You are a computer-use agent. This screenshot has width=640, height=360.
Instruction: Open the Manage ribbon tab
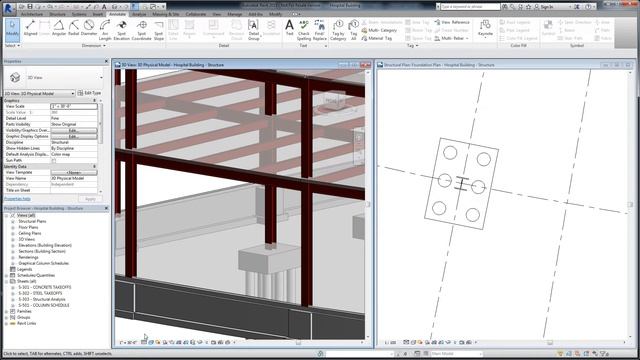(x=234, y=14)
